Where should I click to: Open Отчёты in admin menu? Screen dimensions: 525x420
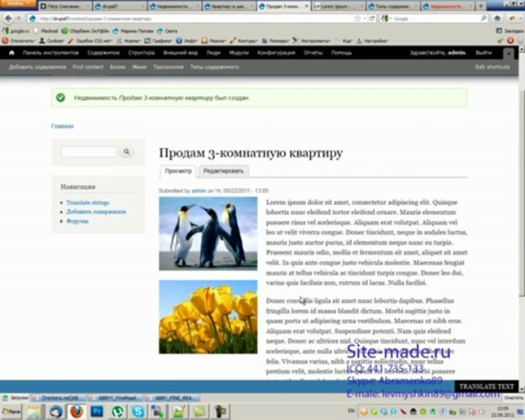[313, 52]
